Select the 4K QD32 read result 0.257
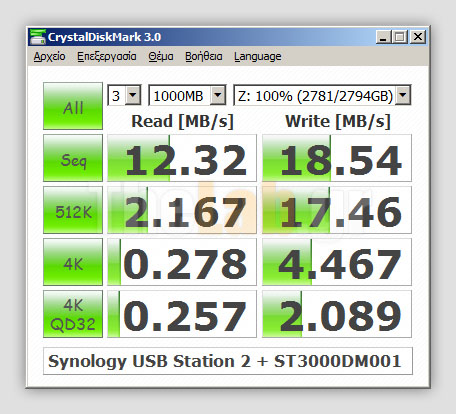The height and width of the screenshot is (414, 456). 182,314
